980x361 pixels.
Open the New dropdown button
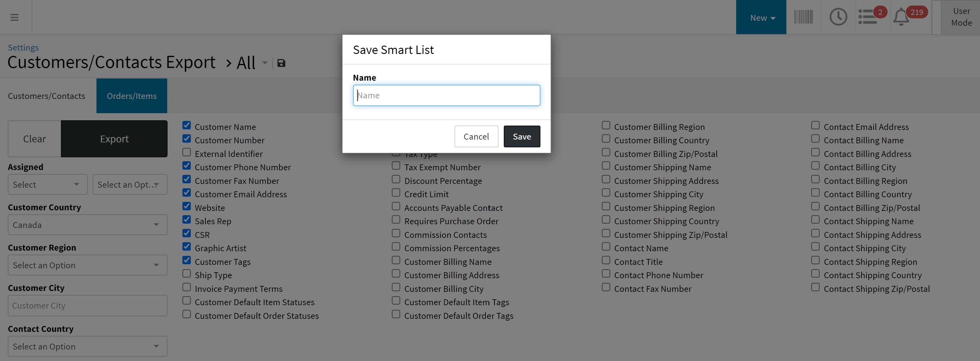pos(761,17)
